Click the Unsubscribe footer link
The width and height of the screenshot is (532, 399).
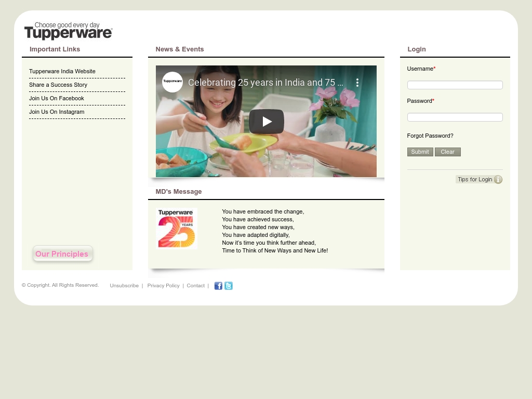(124, 286)
